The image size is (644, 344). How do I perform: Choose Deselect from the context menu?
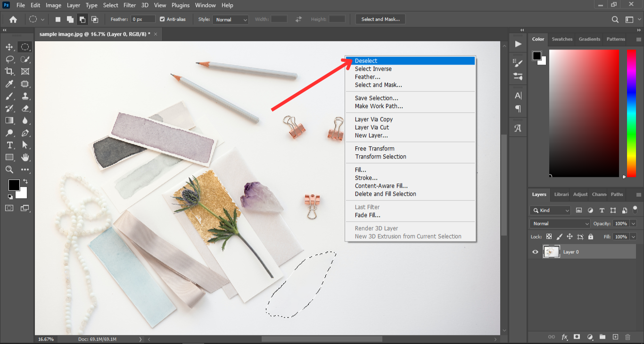[366, 61]
